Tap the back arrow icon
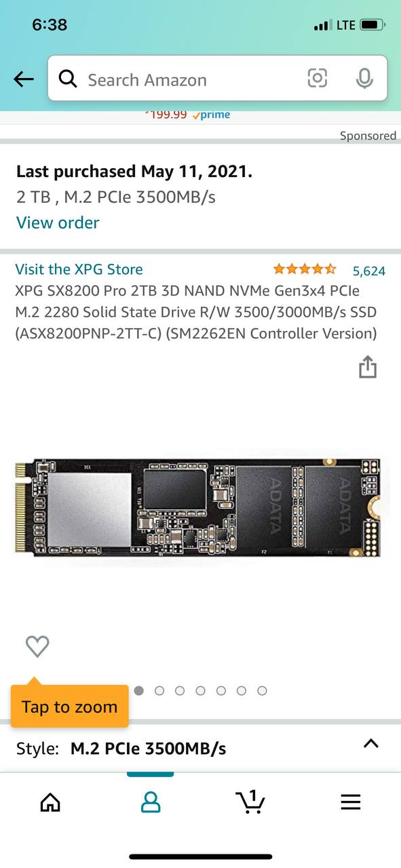 pos(24,79)
